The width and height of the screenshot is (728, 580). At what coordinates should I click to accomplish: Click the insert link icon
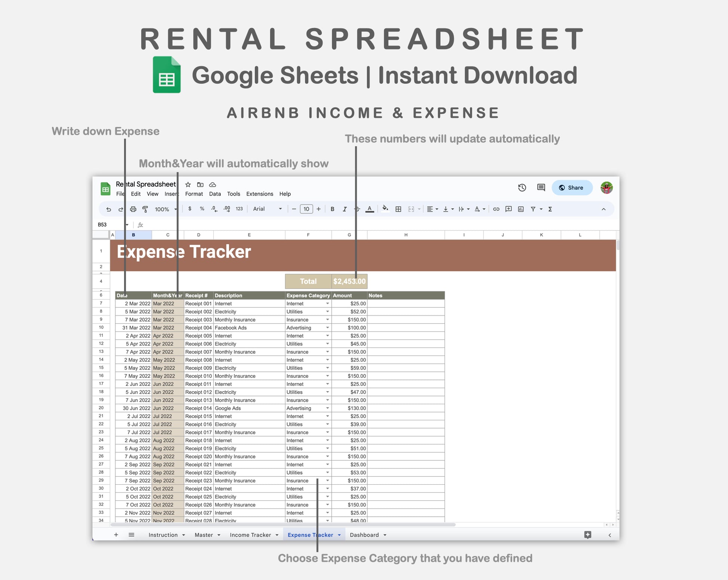tap(496, 209)
